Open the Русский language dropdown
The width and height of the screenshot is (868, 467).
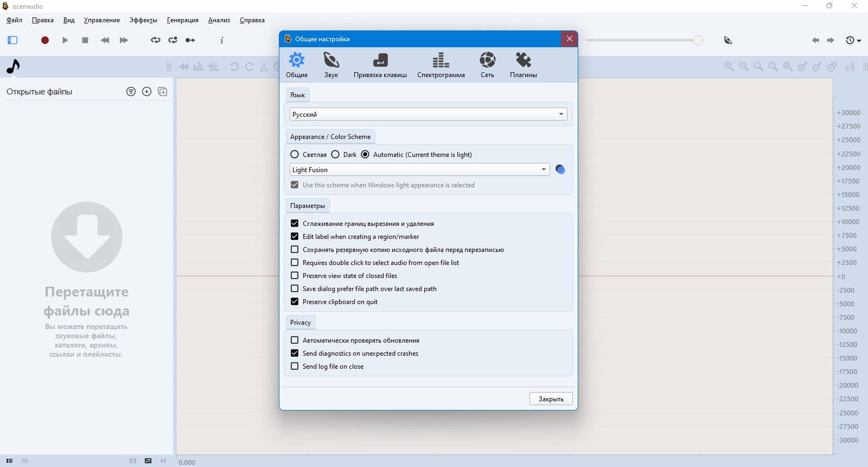coord(429,114)
